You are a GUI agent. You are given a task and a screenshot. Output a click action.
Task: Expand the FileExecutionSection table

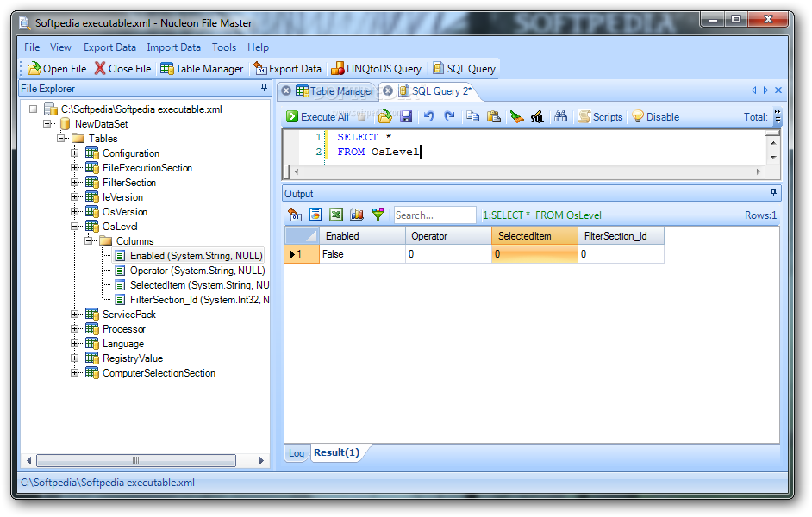click(75, 168)
